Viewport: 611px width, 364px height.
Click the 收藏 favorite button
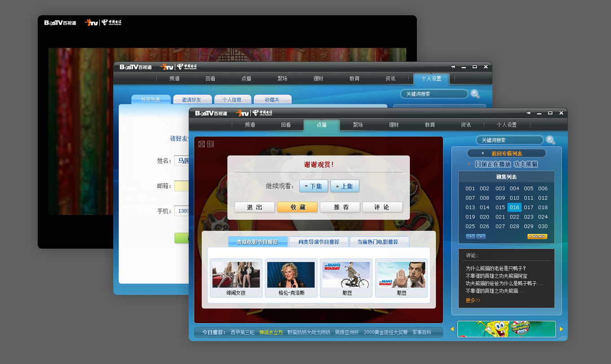pyautogui.click(x=297, y=207)
